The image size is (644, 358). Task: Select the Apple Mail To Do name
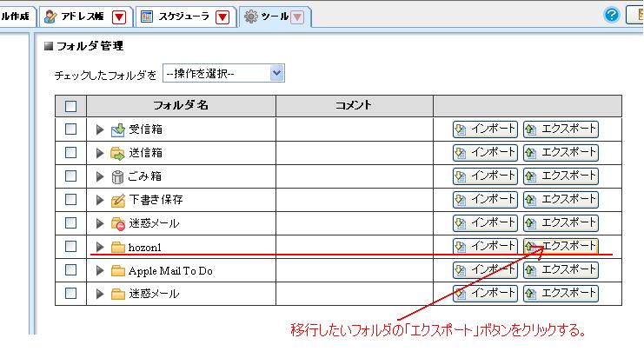click(170, 271)
